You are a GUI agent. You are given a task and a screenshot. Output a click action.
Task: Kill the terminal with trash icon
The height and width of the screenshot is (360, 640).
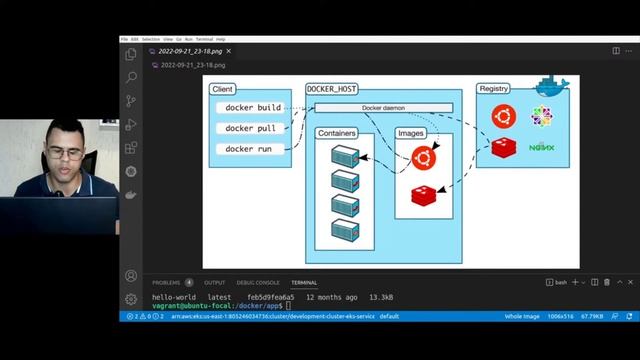(607, 282)
